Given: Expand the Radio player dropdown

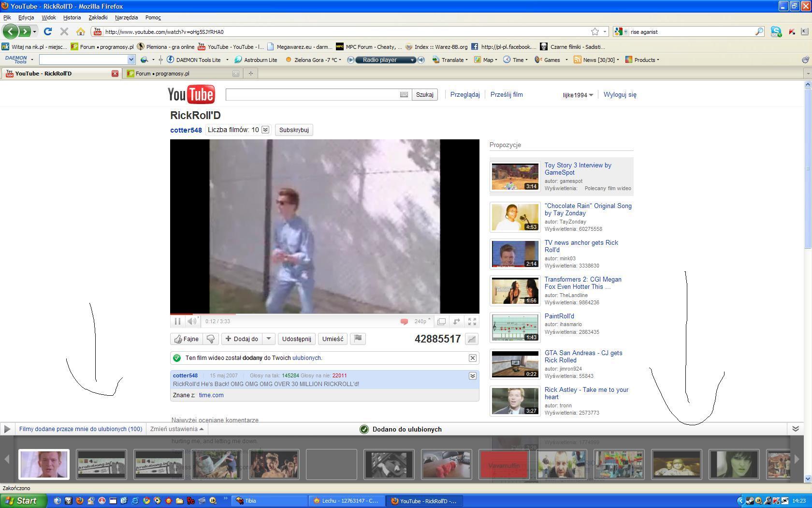Looking at the screenshot, I should coord(412,60).
